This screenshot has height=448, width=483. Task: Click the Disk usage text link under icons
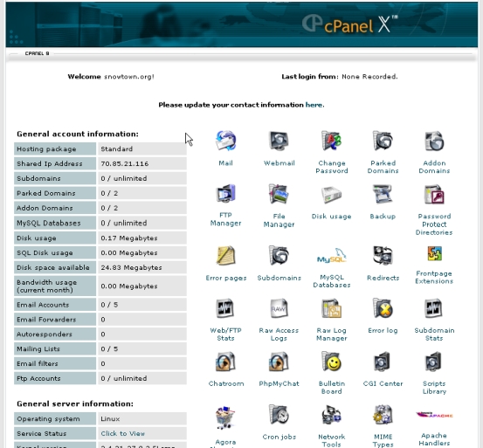click(x=331, y=217)
